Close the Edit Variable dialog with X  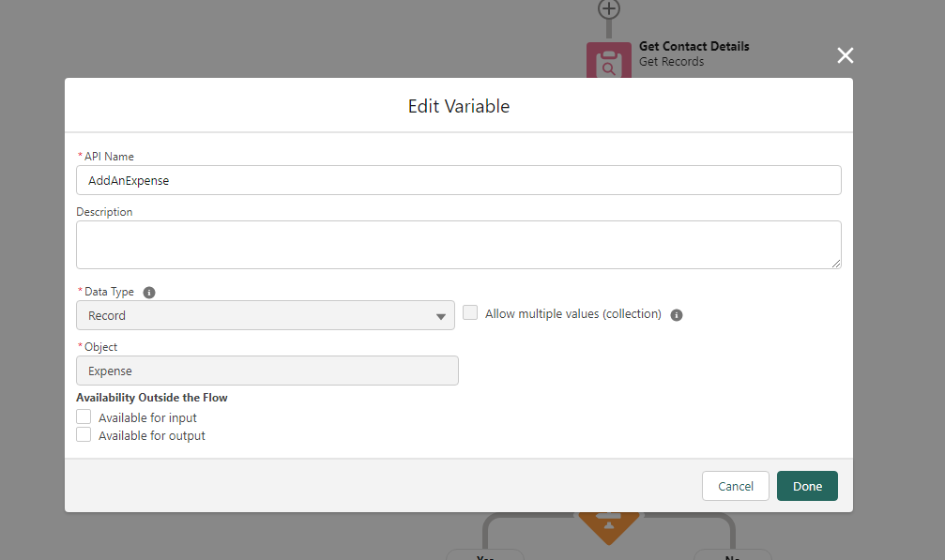tap(846, 55)
